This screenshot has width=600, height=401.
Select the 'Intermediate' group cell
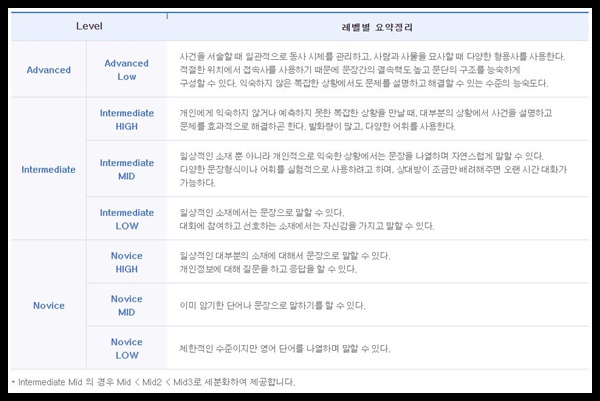pos(49,169)
